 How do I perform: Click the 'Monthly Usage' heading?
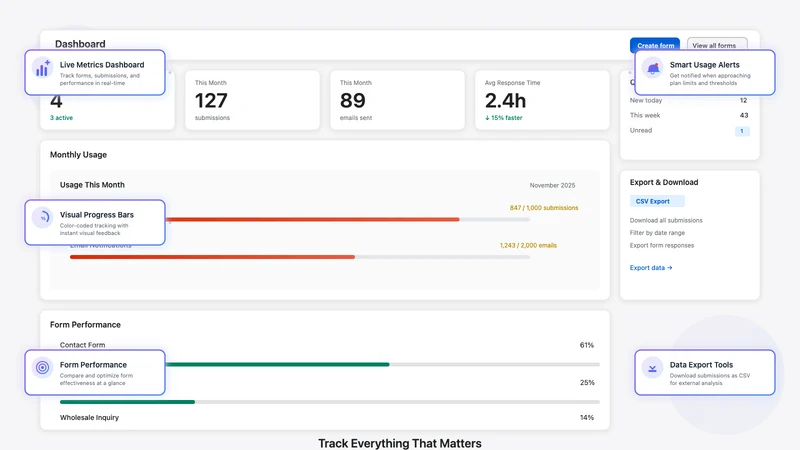[78, 155]
